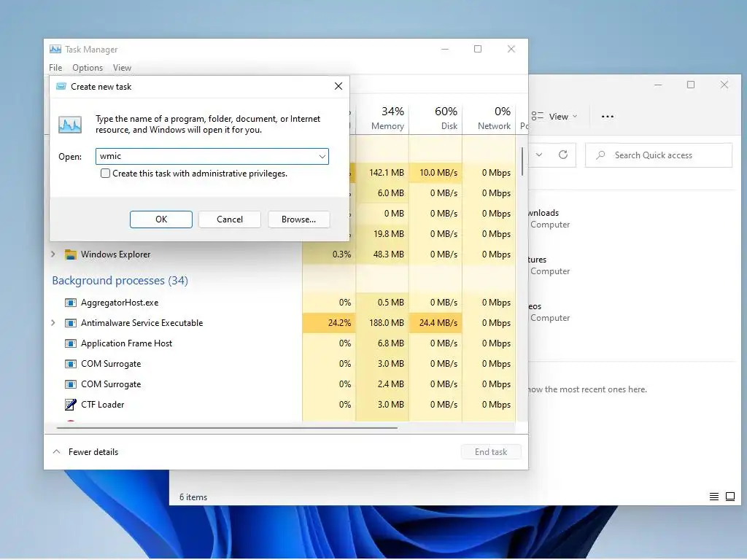Image resolution: width=747 pixels, height=560 pixels.
Task: Click the End task button
Action: [x=491, y=452]
